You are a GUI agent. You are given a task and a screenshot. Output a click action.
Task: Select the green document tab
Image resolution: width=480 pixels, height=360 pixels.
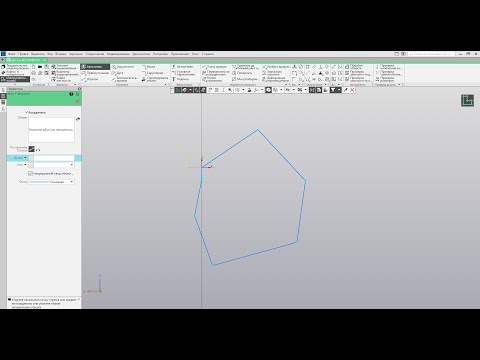(27, 60)
